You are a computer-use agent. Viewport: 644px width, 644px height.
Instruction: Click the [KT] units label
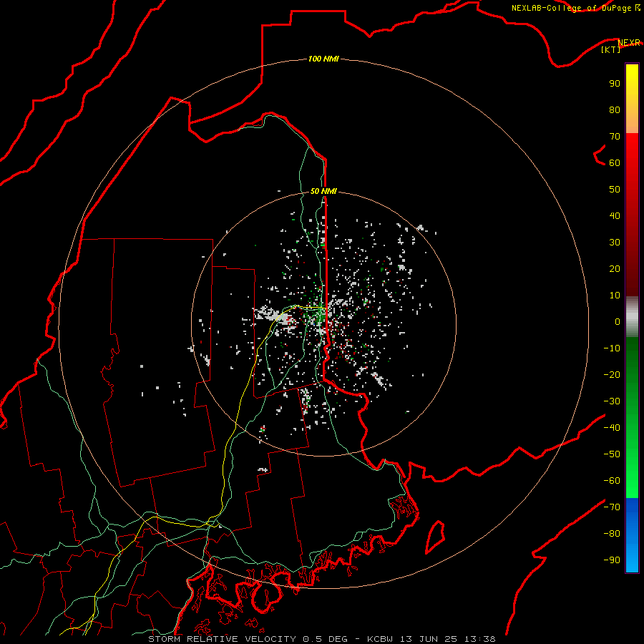click(611, 49)
